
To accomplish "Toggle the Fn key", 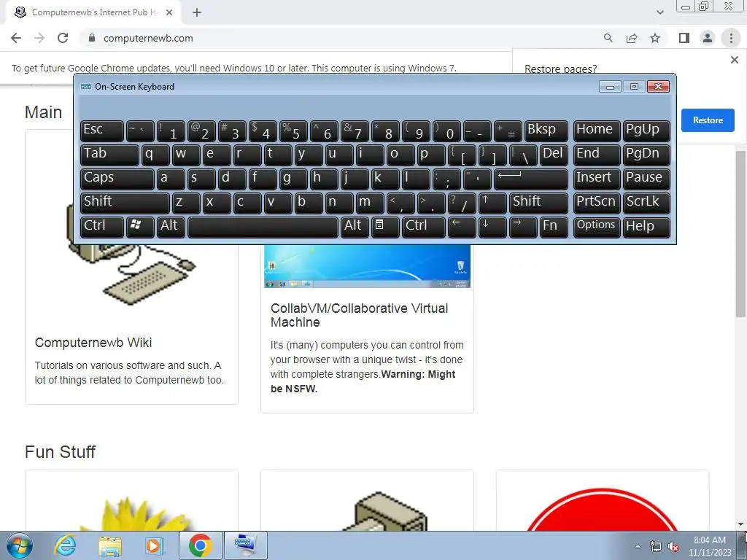I will [x=554, y=226].
